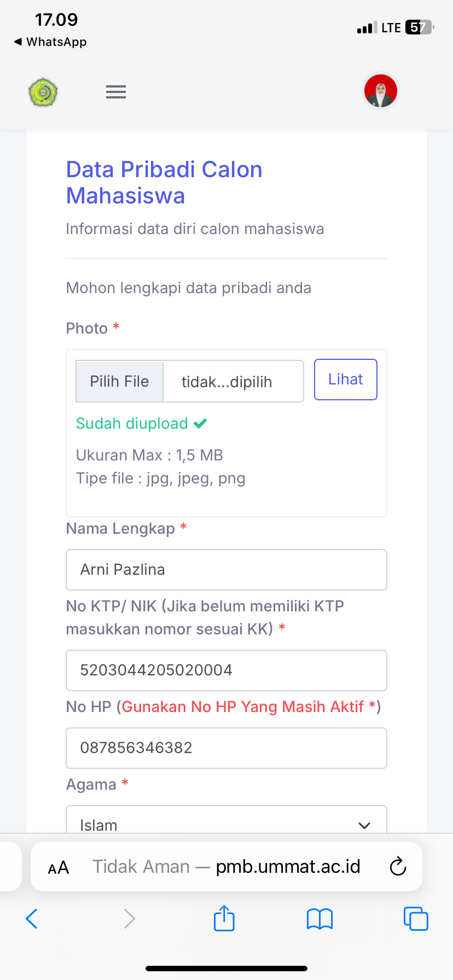Tap the tidak...dipilih file name area
The width and height of the screenshot is (453, 980).
tap(233, 382)
